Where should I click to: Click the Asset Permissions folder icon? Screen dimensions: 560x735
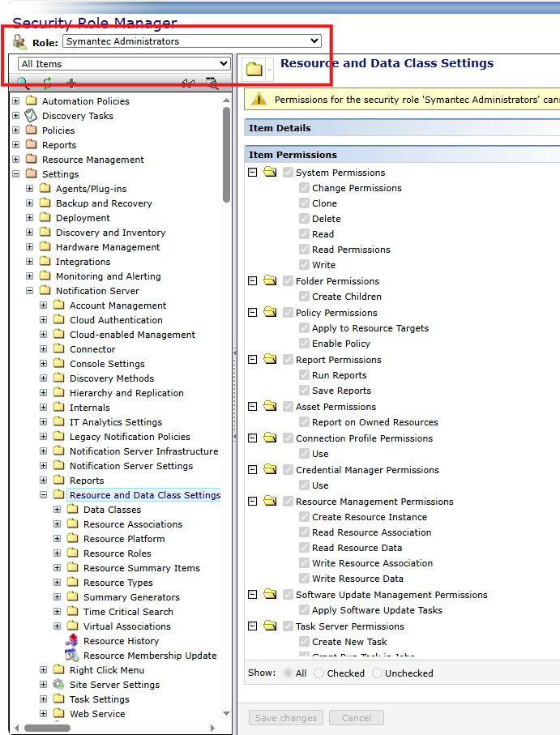[x=270, y=406]
